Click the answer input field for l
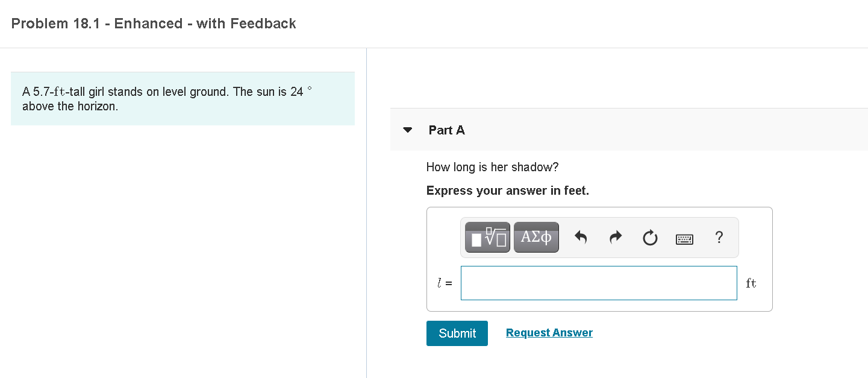The width and height of the screenshot is (868, 378). point(599,283)
